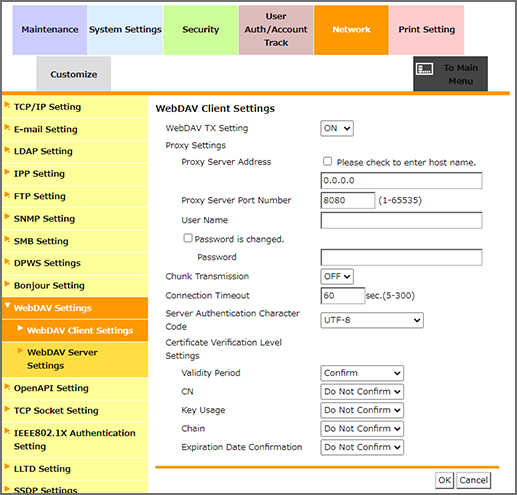517x495 pixels.
Task: Click the arrow icon beside SNMP Setting
Action: pyautogui.click(x=7, y=217)
